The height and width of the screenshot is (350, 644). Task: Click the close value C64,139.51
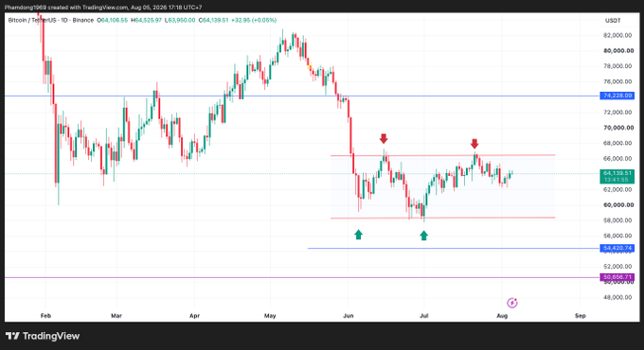[x=213, y=20]
